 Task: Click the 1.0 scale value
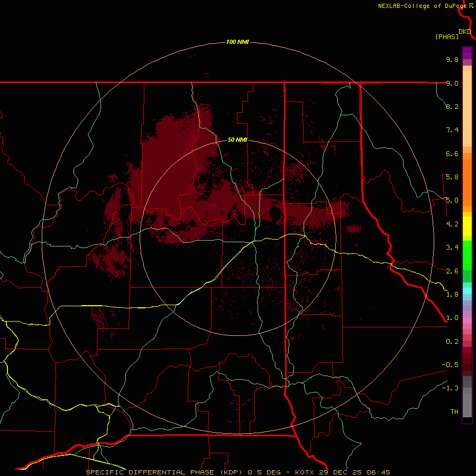click(452, 318)
